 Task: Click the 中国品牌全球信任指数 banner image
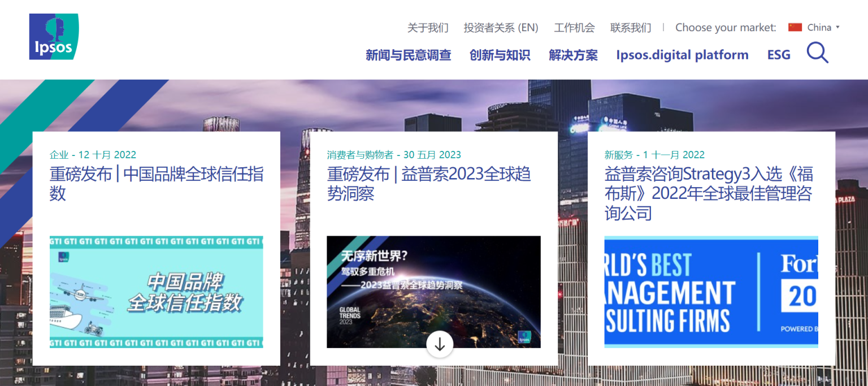156,292
